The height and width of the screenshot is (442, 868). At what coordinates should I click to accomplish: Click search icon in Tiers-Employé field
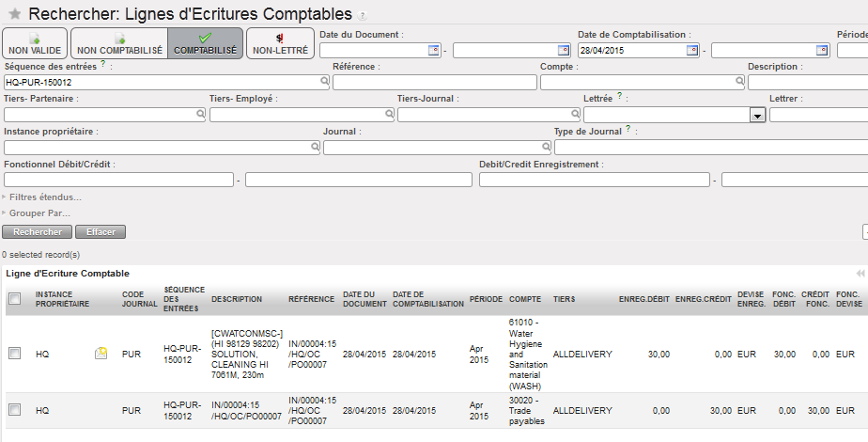click(387, 114)
